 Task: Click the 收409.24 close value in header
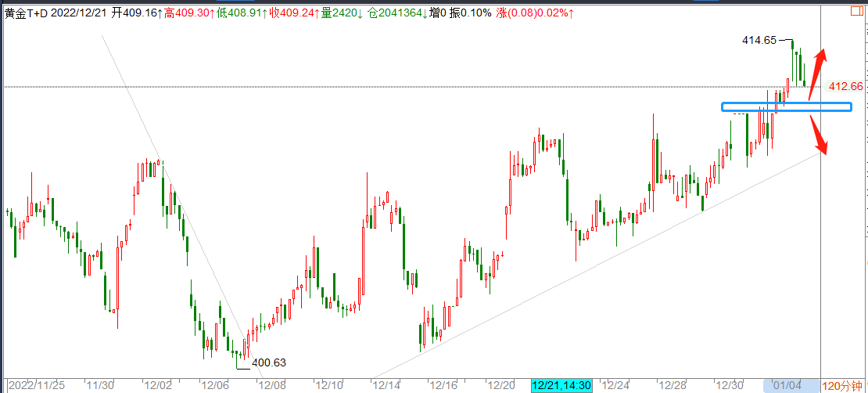(x=295, y=13)
